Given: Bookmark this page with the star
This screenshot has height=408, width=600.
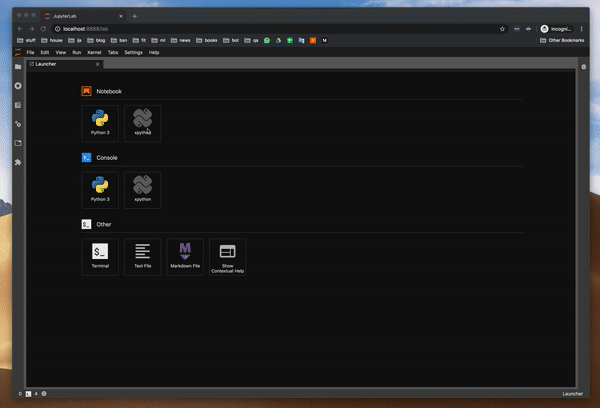Looking at the screenshot, I should pos(502,29).
